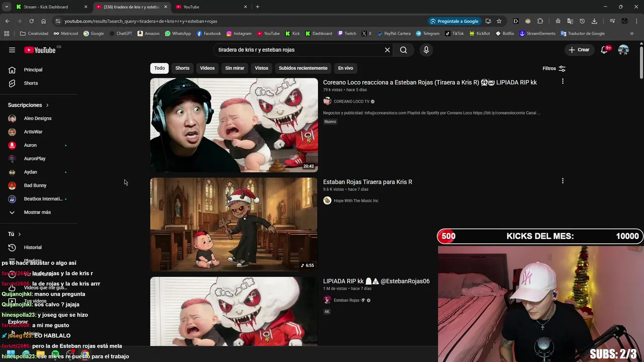644x362 pixels.
Task: Open Chrome downloads icon
Action: [x=594, y=21]
